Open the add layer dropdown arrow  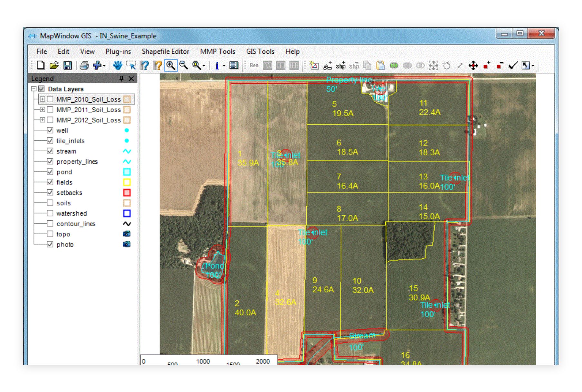point(104,65)
